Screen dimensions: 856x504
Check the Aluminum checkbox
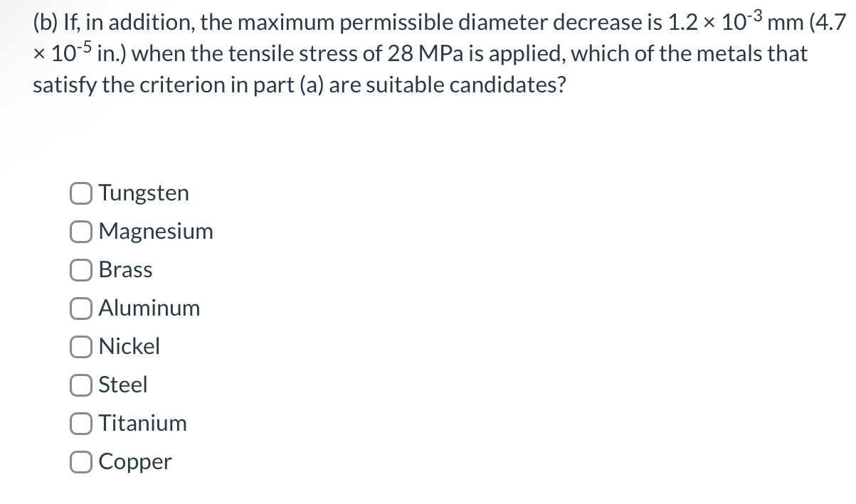pos(82,308)
